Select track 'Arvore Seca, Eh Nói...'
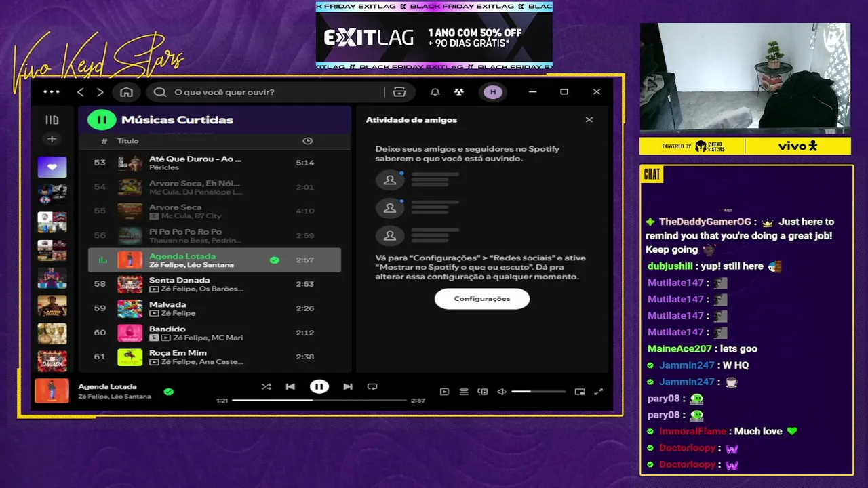The width and height of the screenshot is (868, 488). click(x=195, y=183)
